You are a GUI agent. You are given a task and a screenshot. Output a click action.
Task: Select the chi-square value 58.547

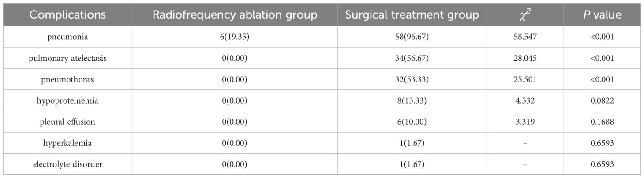pos(522,37)
